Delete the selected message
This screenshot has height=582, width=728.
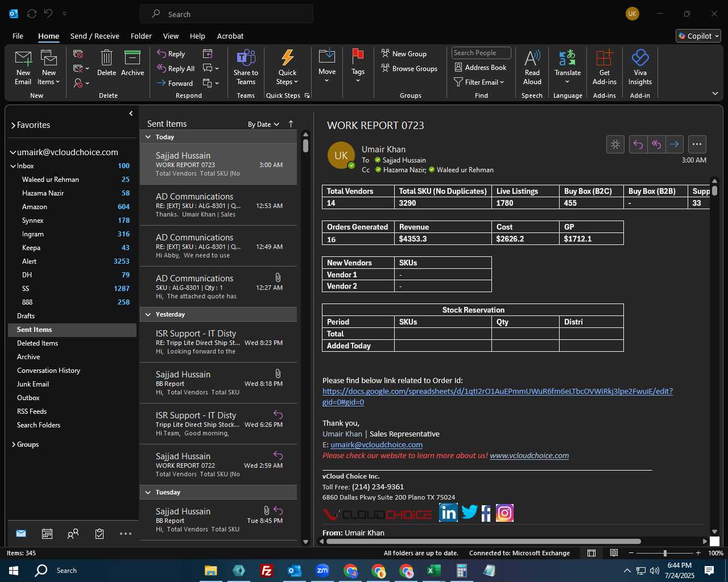106,63
